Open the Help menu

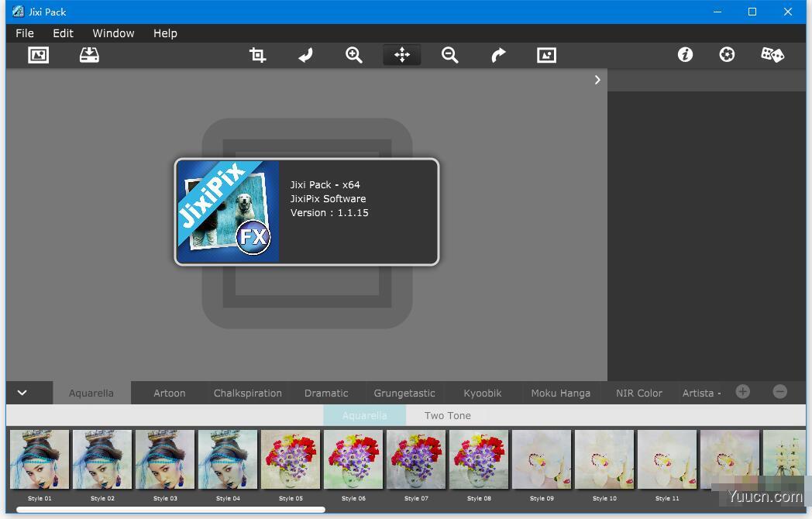tap(165, 33)
